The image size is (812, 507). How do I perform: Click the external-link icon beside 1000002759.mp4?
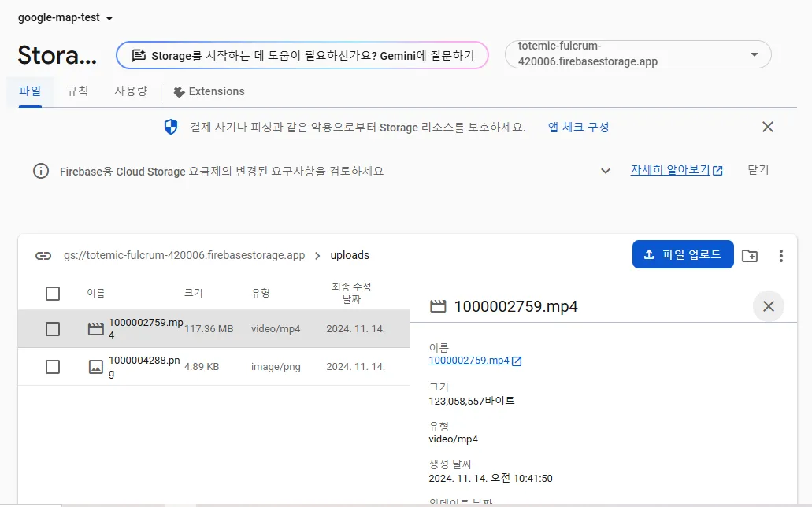(517, 361)
